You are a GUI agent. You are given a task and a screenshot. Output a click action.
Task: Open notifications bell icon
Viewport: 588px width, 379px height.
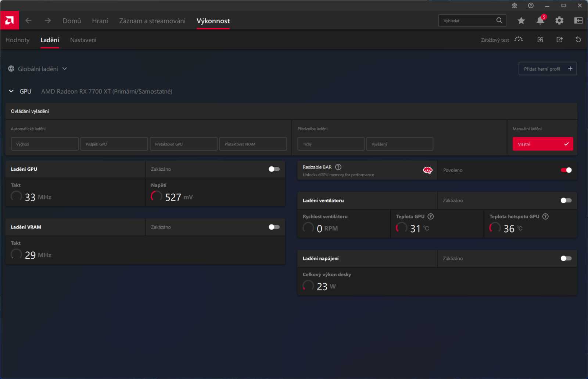click(540, 20)
